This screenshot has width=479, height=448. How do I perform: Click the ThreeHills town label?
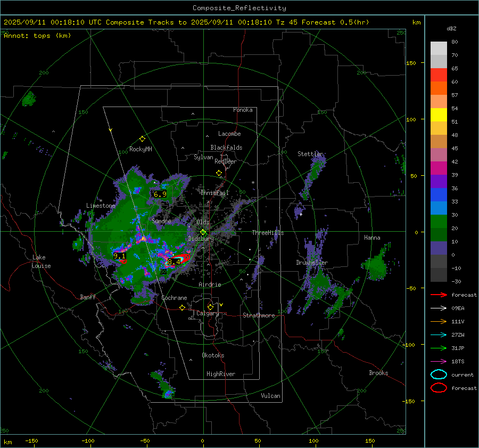click(x=268, y=233)
